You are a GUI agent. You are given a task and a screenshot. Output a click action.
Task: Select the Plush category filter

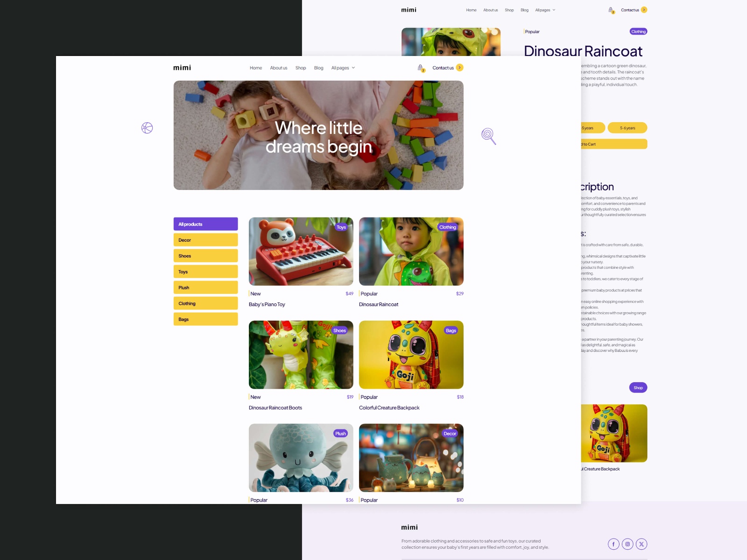[205, 287]
